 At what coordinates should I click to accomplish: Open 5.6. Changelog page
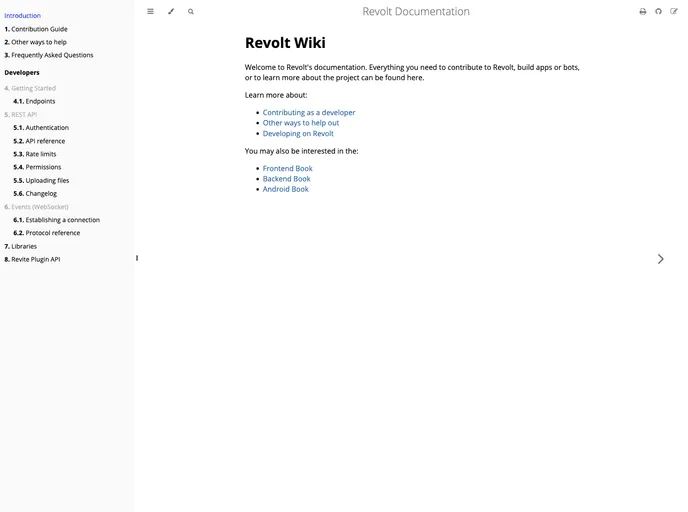tap(35, 193)
